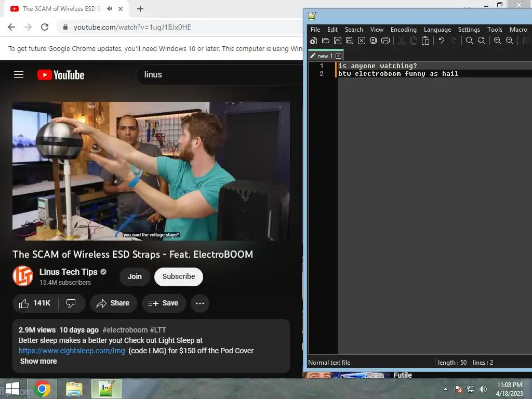Click the YouTube logo to go home

click(61, 75)
